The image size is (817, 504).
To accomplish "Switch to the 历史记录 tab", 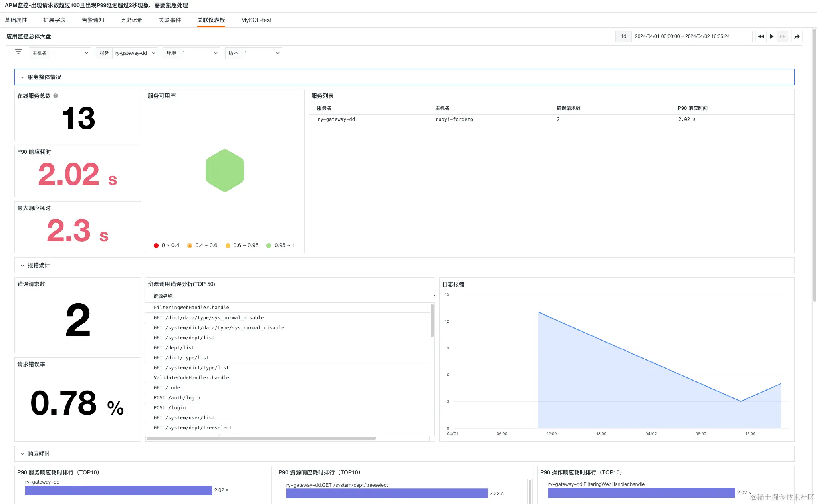I will coord(131,20).
